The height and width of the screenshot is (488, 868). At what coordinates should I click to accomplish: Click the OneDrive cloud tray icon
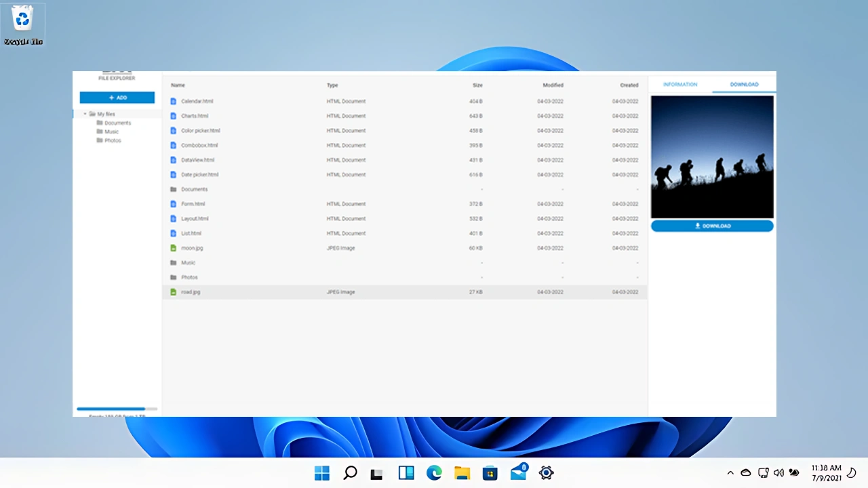point(746,473)
